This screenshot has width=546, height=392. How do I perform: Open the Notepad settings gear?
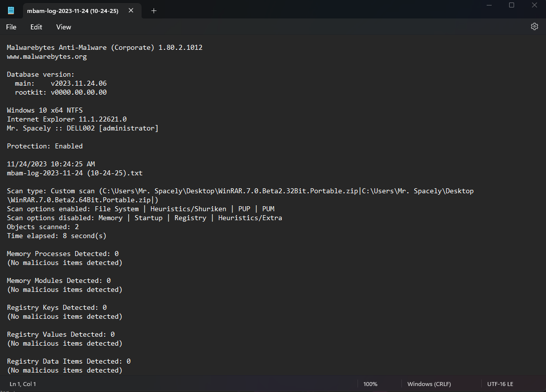[534, 27]
